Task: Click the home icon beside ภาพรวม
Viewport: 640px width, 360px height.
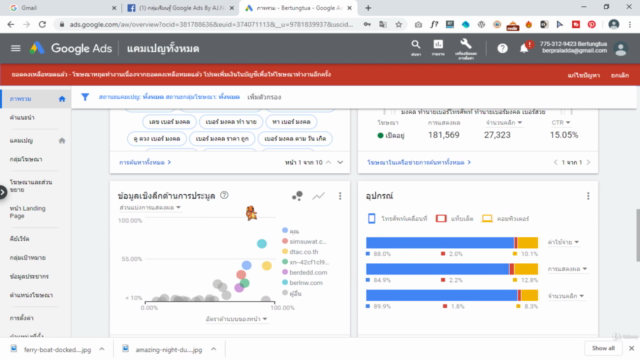Action: (62, 99)
